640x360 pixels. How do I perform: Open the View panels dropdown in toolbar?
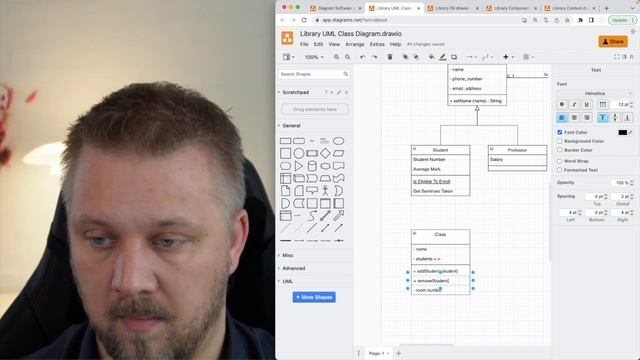coord(289,57)
